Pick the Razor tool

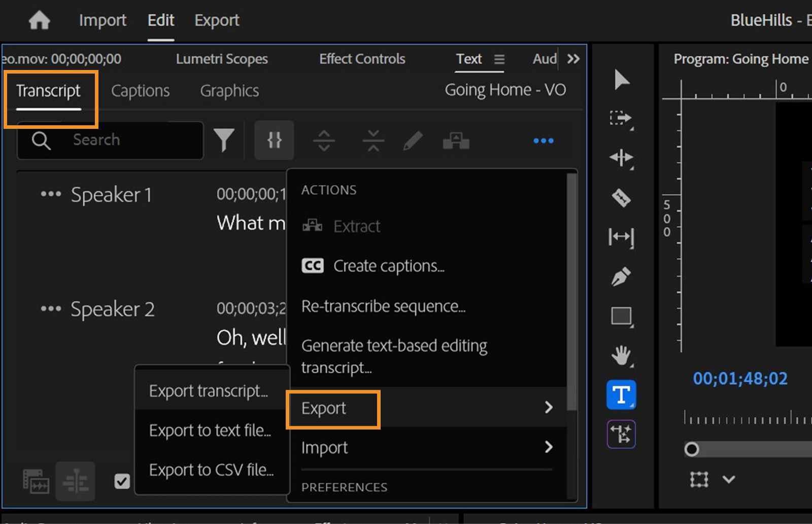tap(621, 199)
